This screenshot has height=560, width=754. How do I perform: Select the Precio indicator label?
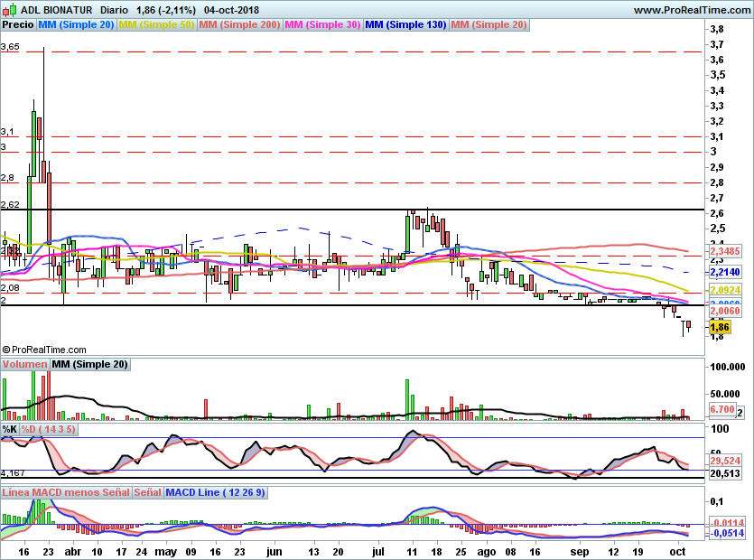(18, 24)
